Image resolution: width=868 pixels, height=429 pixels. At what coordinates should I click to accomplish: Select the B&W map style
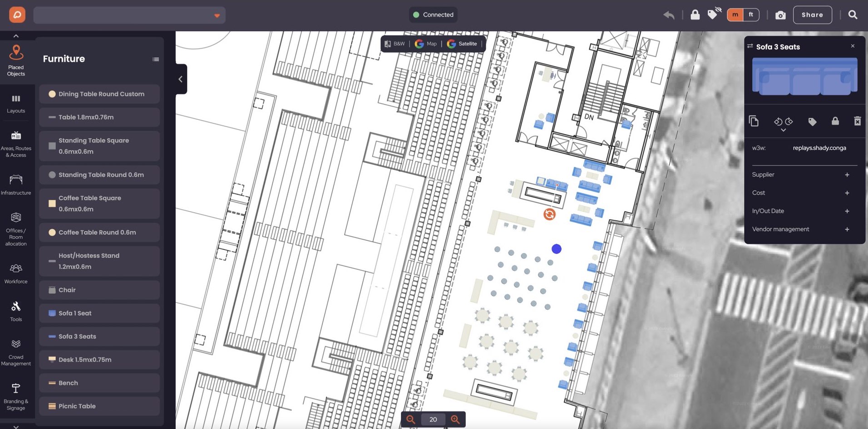[395, 44]
